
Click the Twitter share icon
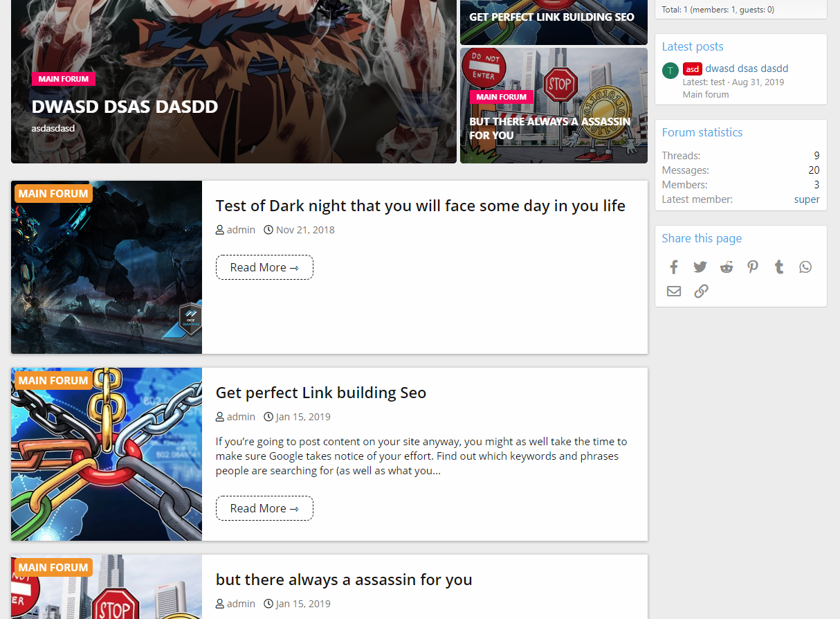[700, 267]
